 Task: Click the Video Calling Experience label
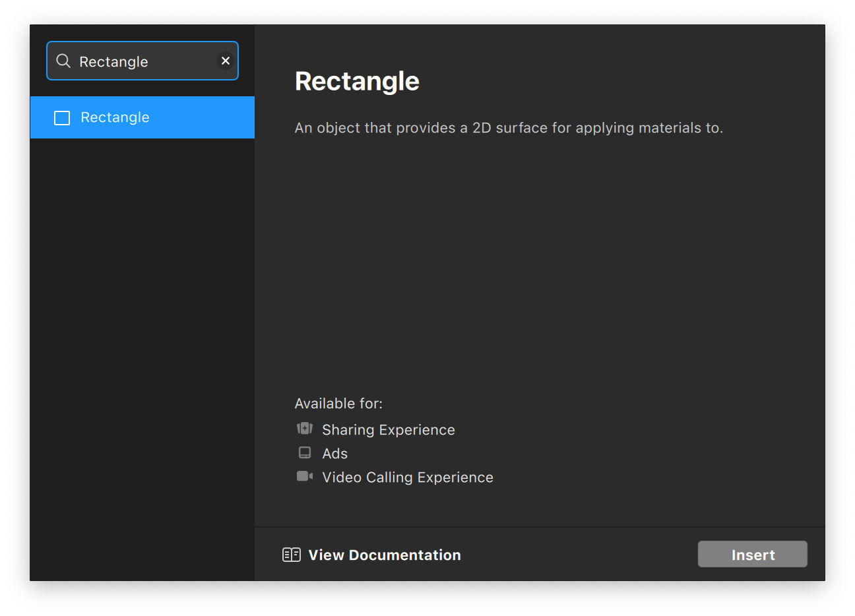click(x=407, y=477)
